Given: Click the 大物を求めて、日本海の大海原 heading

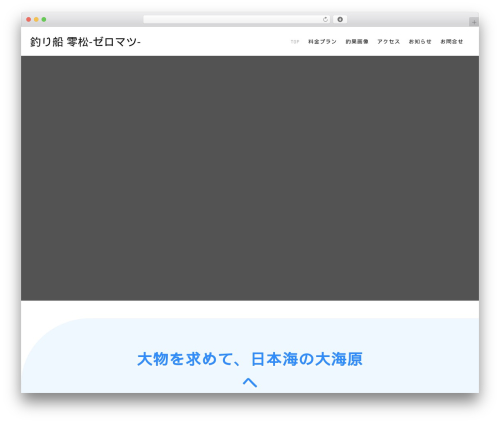Looking at the screenshot, I should coord(250,359).
